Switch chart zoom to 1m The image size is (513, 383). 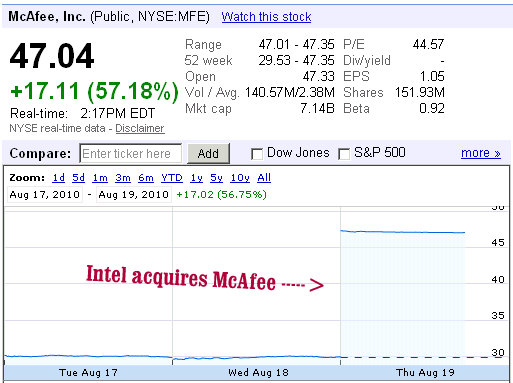[x=100, y=178]
